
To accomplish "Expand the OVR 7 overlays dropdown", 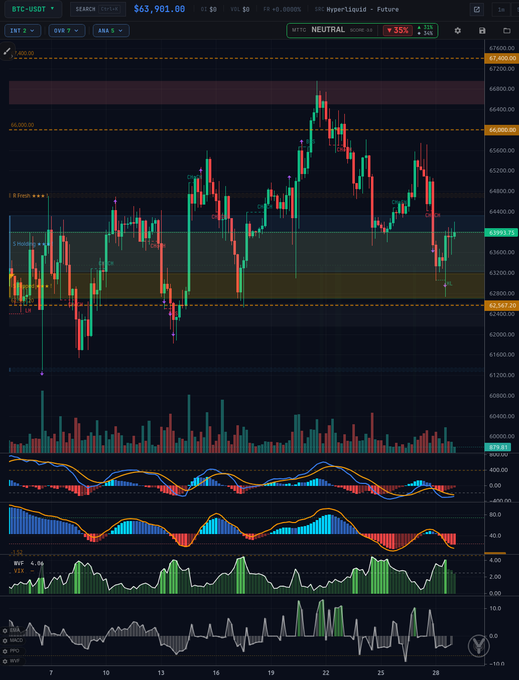I will point(67,31).
